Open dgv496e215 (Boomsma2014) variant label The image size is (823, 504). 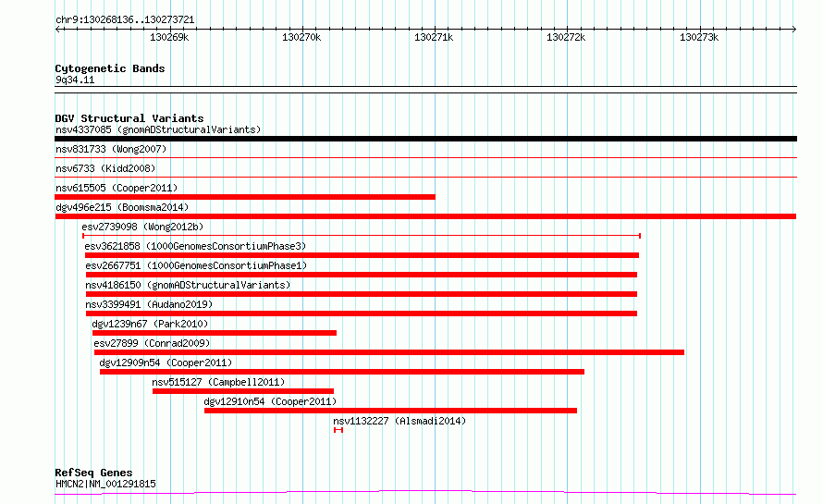pyautogui.click(x=122, y=207)
